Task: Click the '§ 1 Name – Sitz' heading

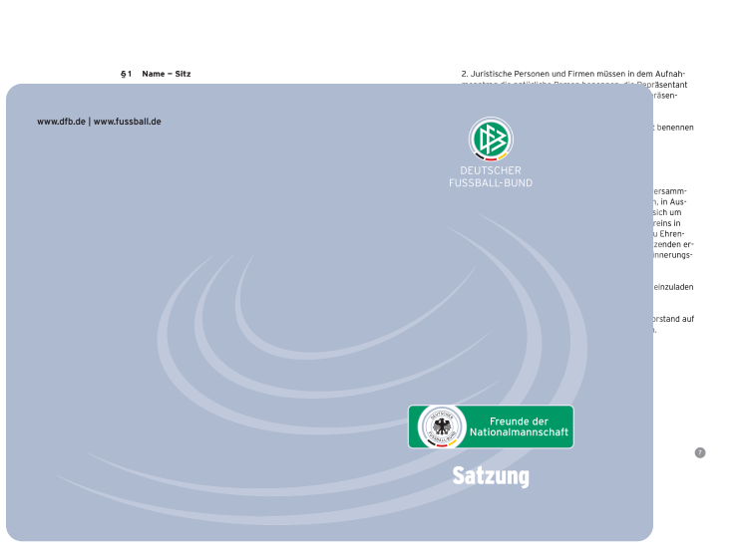Action: (156, 74)
